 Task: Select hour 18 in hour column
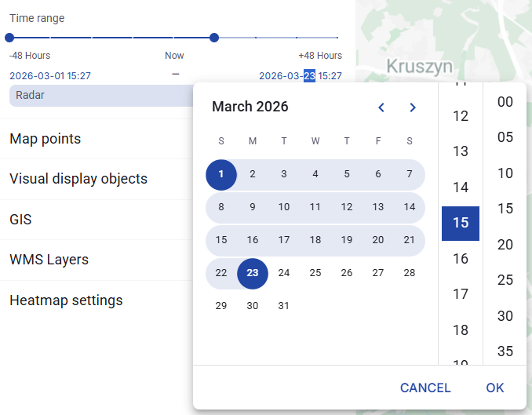pos(461,330)
